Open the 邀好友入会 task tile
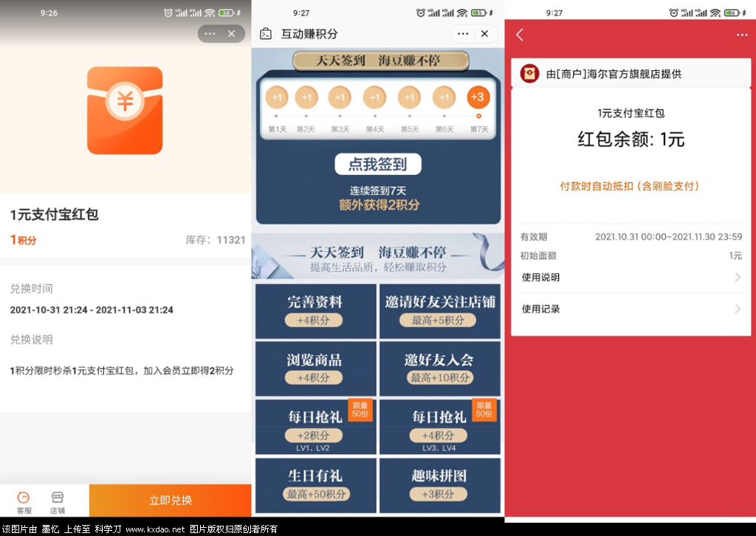756x536 pixels. click(440, 368)
